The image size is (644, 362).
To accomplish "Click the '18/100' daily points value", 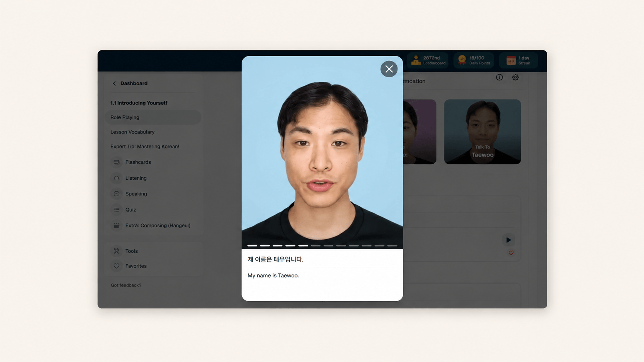I will [477, 58].
